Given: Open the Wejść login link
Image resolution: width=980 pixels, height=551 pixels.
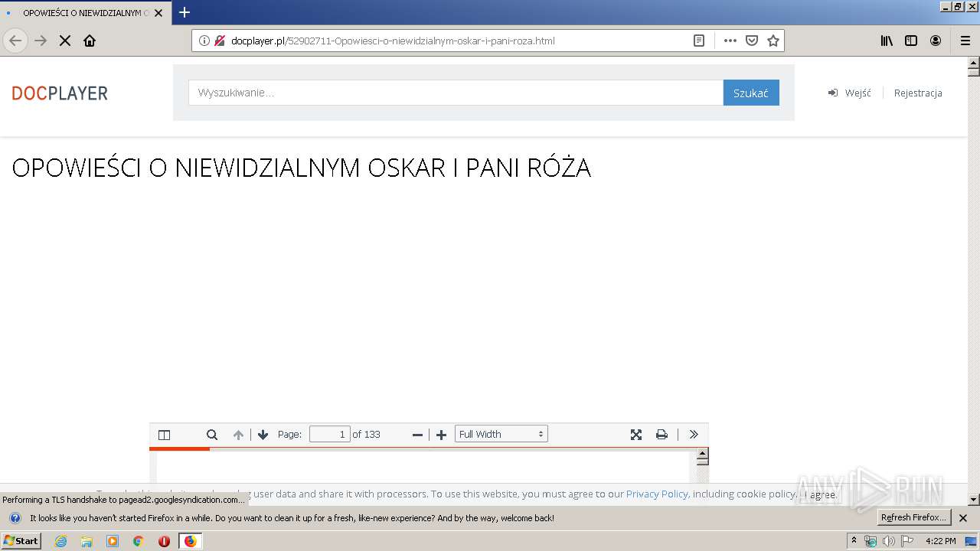Looking at the screenshot, I should click(850, 93).
